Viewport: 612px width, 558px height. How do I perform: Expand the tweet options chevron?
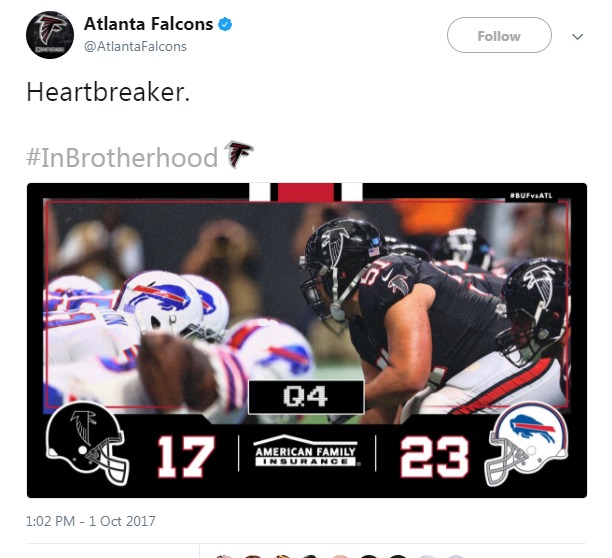(x=577, y=37)
